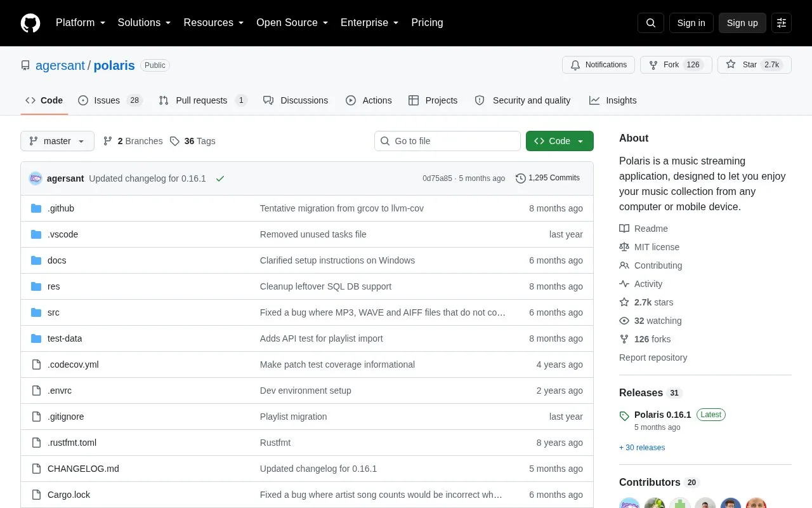812x508 pixels.
Task: Click the book icon next to Readme
Action: coord(624,229)
